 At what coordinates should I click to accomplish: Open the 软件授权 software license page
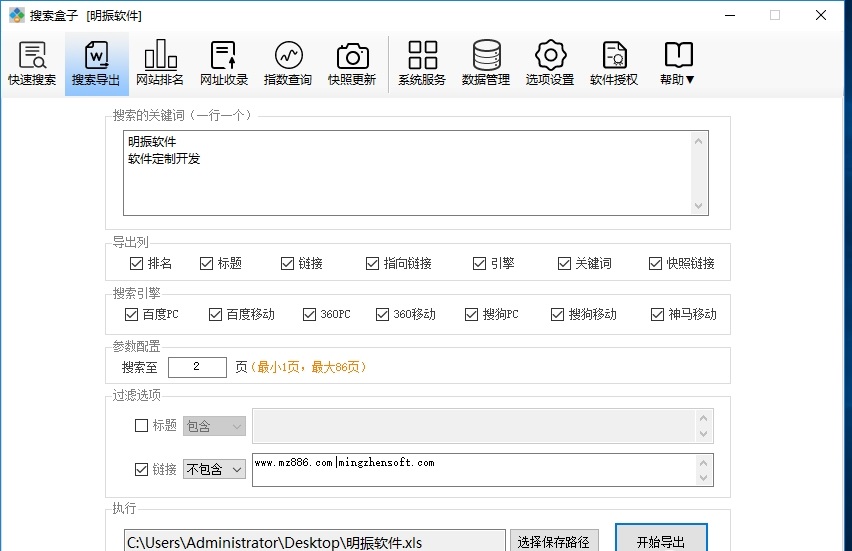pyautogui.click(x=614, y=64)
